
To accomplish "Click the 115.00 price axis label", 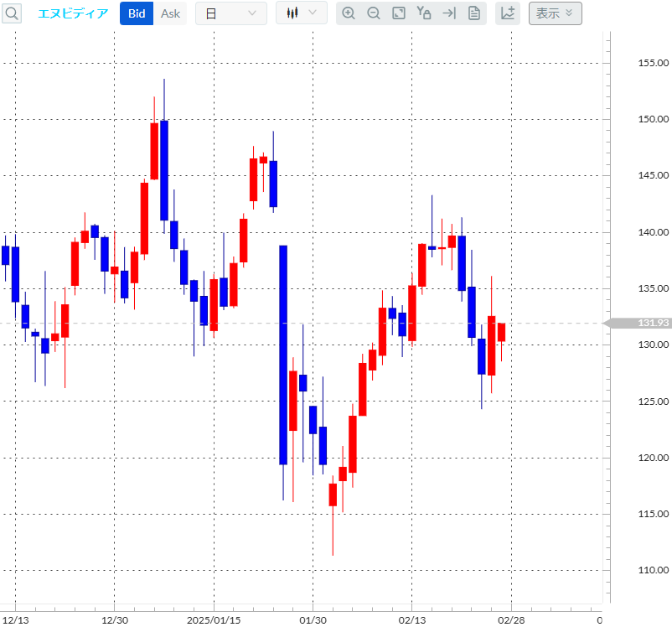I will tap(653, 514).
